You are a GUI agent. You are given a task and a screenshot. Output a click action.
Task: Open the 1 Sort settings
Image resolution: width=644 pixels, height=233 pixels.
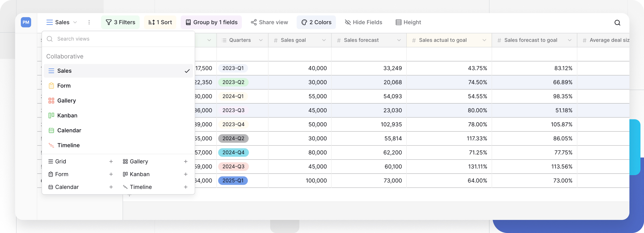click(x=160, y=22)
